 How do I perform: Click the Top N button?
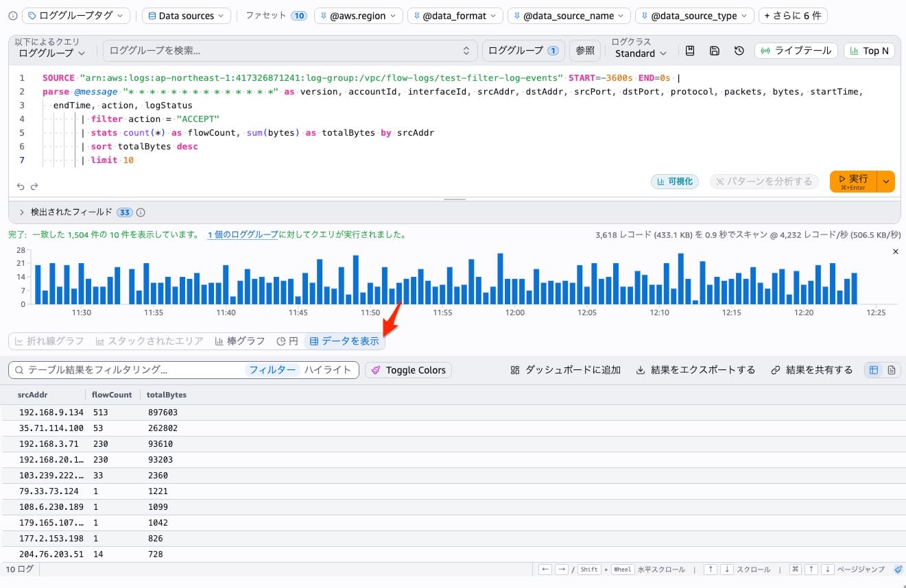[869, 51]
